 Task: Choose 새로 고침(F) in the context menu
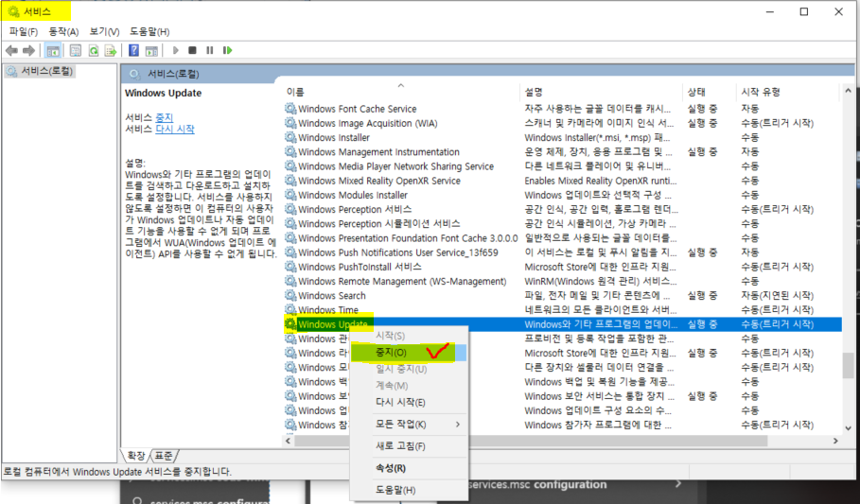click(x=408, y=446)
